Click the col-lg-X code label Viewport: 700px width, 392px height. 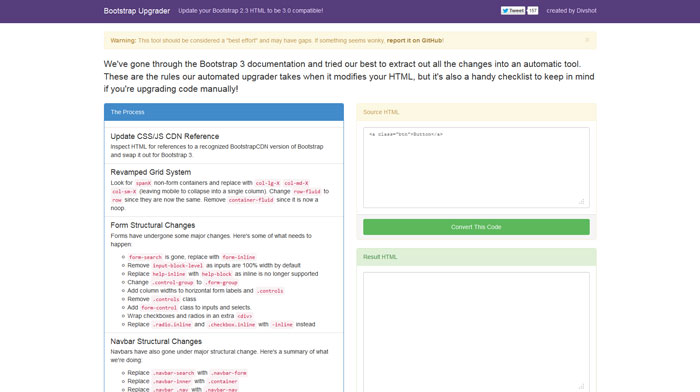(267, 183)
